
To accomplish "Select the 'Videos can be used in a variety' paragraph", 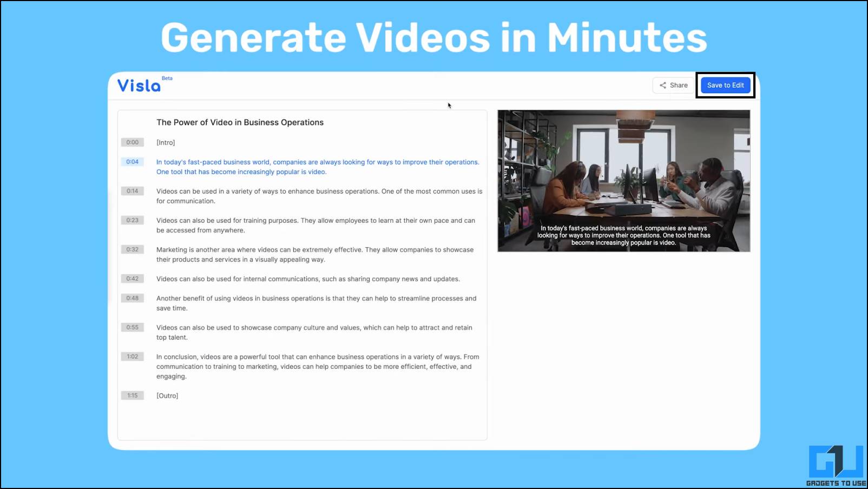I will (319, 196).
